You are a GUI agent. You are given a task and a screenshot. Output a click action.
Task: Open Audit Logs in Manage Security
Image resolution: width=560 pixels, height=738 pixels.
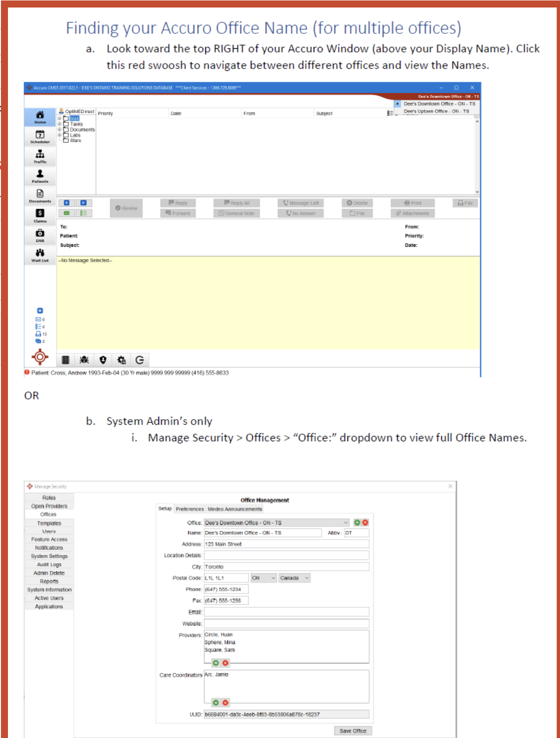[49, 565]
